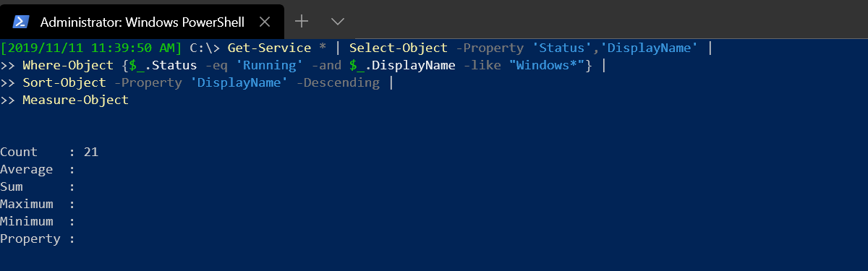The width and height of the screenshot is (868, 271).
Task: Click the Measure-Object cmdlet text
Action: [75, 100]
